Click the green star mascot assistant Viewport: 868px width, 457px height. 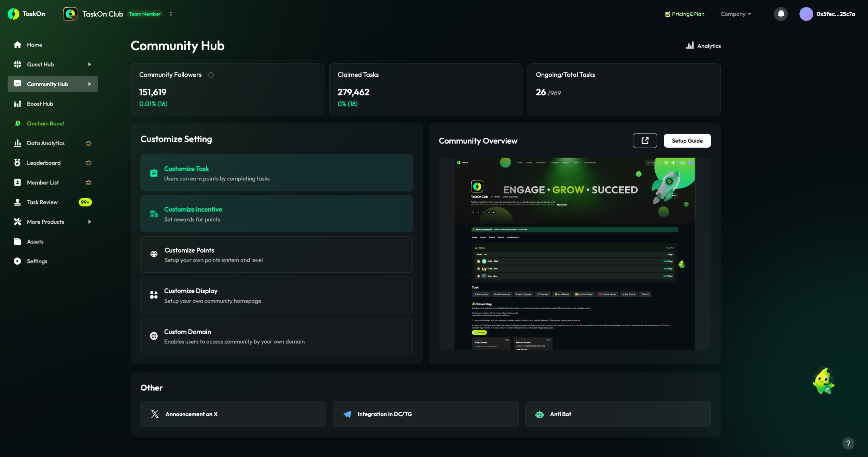pyautogui.click(x=823, y=381)
